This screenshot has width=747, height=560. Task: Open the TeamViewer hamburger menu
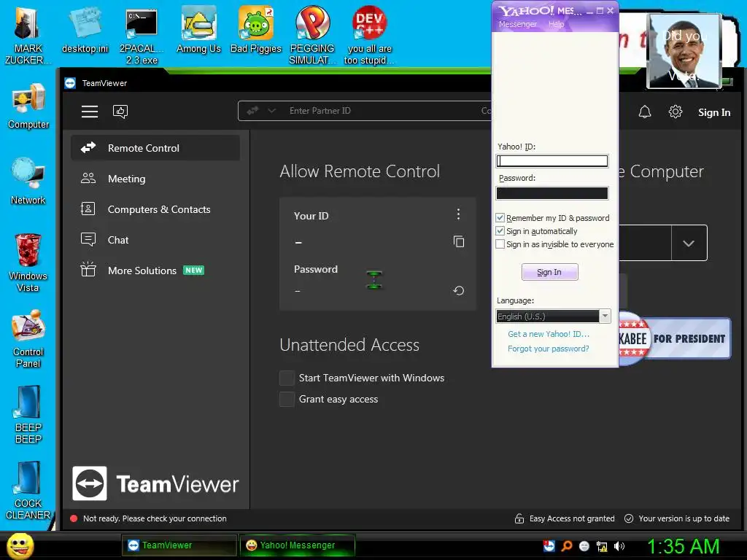pyautogui.click(x=90, y=112)
